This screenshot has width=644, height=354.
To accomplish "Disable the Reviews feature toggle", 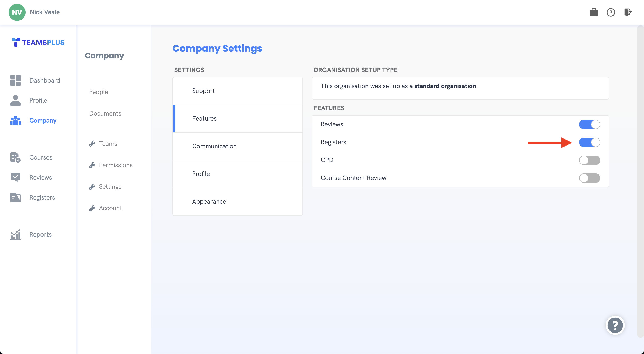I will point(589,124).
